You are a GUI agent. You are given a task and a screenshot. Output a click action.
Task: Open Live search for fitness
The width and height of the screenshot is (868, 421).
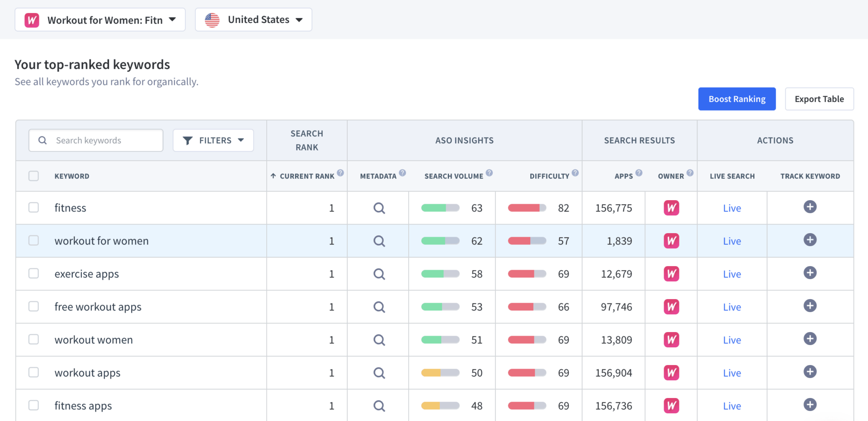732,208
